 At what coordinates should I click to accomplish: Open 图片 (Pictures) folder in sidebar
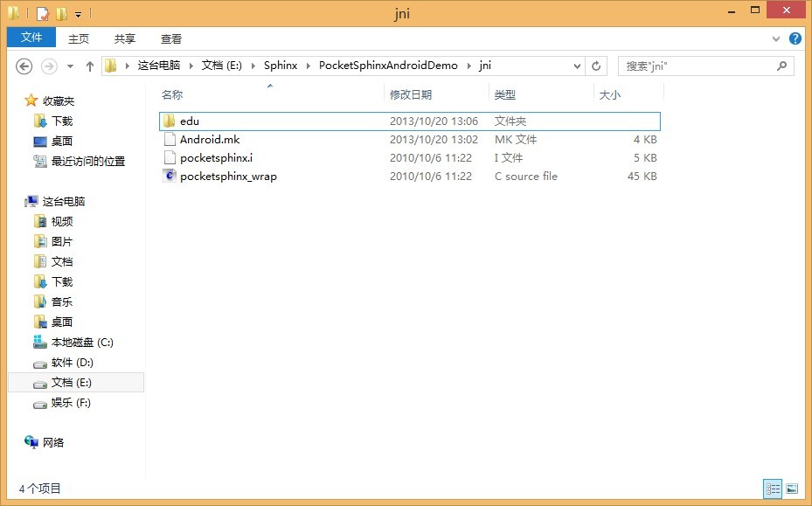62,242
